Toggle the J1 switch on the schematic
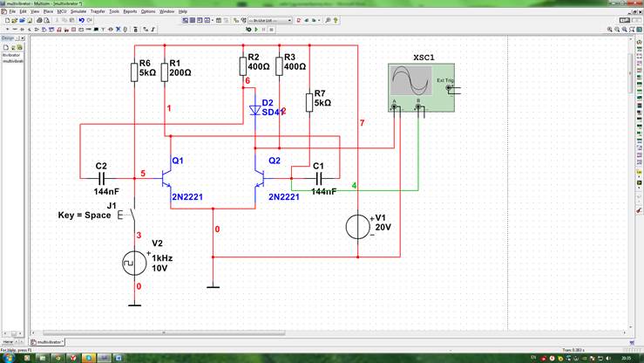 click(132, 214)
